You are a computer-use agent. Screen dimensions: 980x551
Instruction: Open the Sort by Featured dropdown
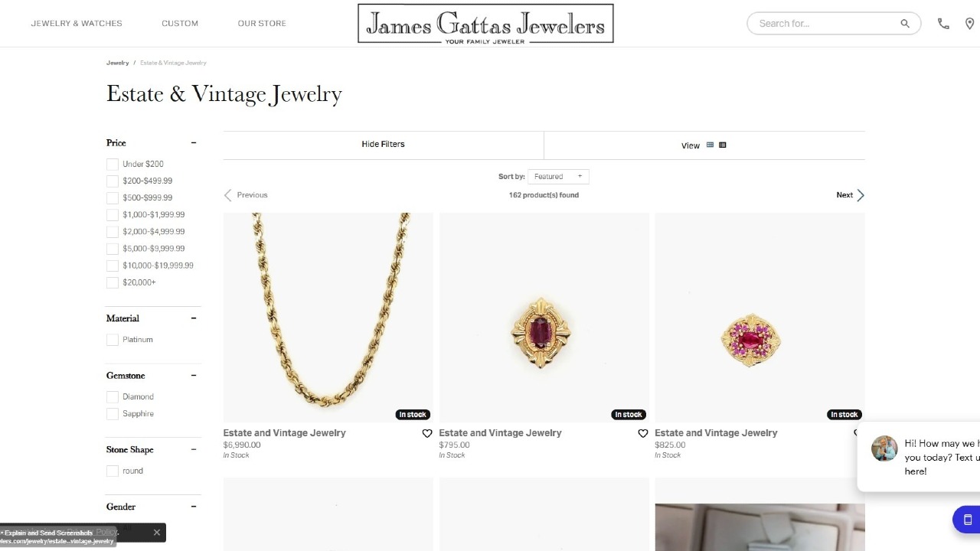[x=559, y=176]
